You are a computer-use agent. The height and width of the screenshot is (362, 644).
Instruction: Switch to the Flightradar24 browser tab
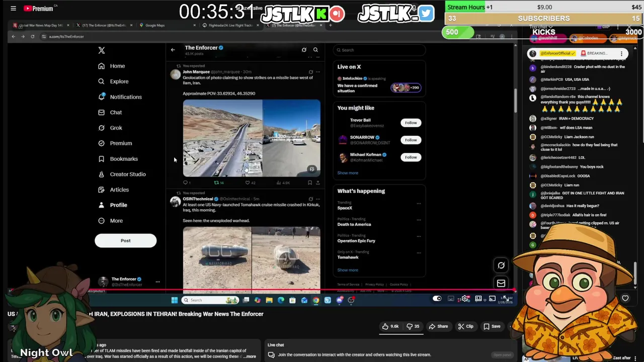click(229, 25)
